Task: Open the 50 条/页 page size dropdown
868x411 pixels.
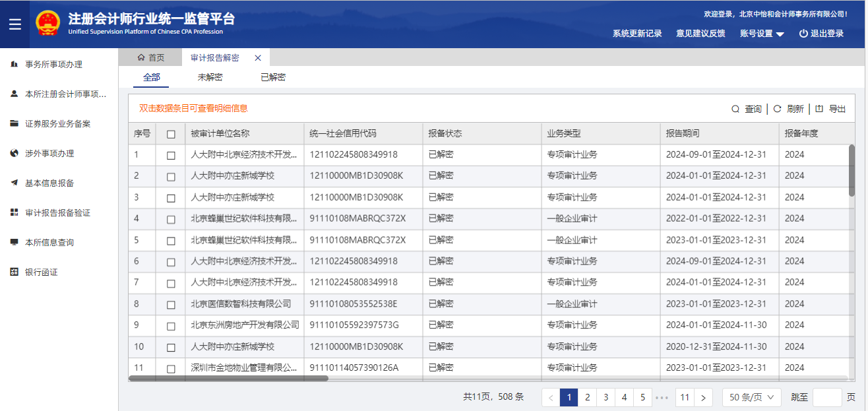Action: (x=751, y=397)
